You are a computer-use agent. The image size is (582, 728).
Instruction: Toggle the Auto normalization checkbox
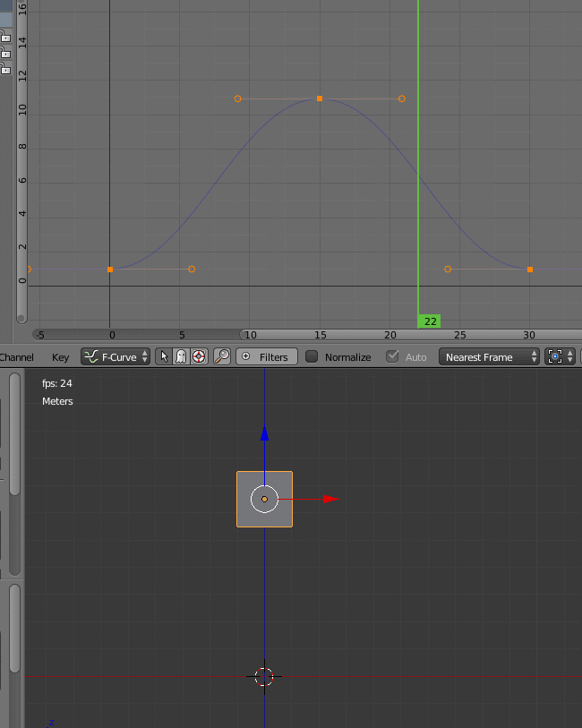[392, 356]
